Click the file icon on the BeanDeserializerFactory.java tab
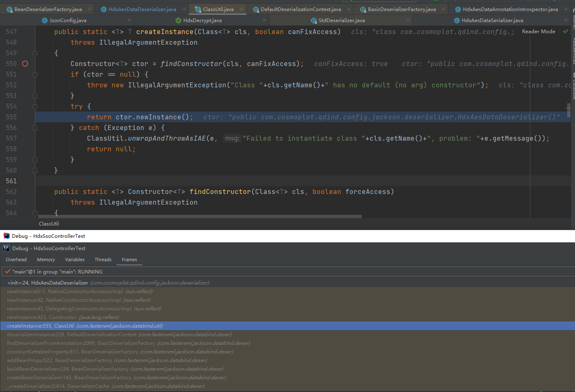This screenshot has width=575, height=392. [9, 9]
